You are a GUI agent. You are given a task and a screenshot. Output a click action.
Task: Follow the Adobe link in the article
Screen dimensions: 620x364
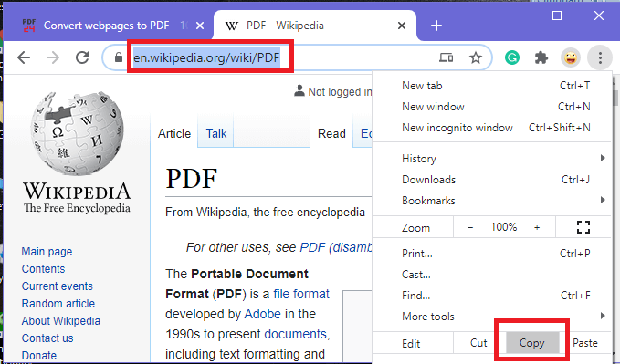(x=263, y=314)
